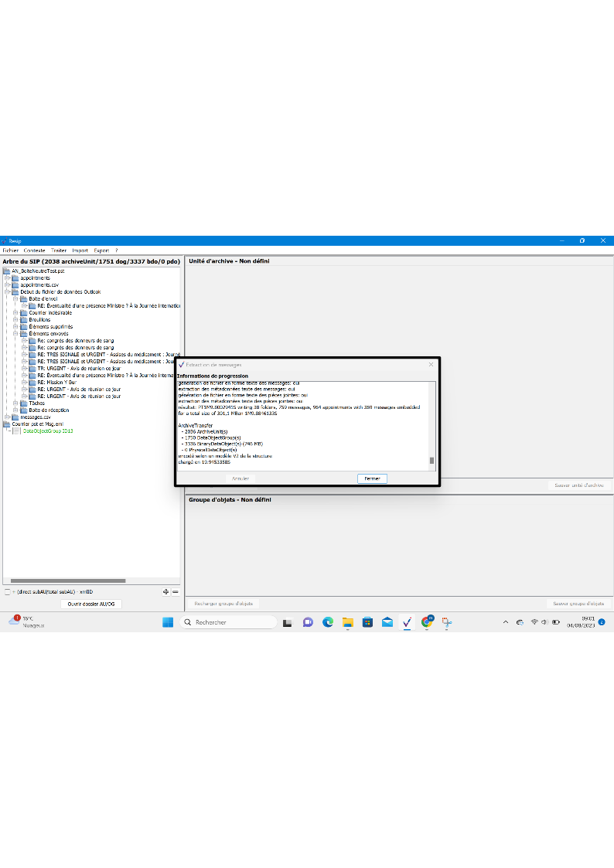Screen dimensions: 614x868
Task: Open Resip app icon in taskbar
Action: pos(407,622)
